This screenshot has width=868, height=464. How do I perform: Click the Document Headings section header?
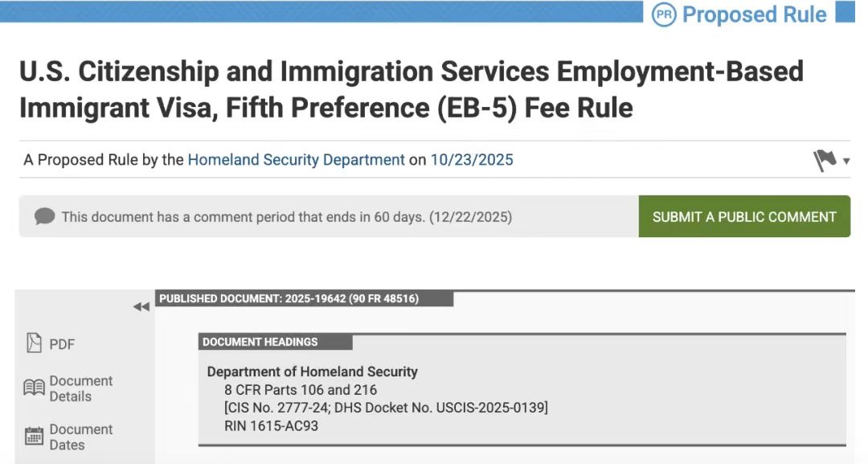pyautogui.click(x=260, y=342)
